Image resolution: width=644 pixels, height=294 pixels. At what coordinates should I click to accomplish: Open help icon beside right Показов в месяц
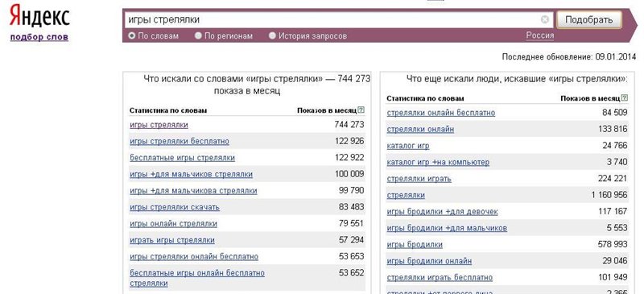(625, 97)
